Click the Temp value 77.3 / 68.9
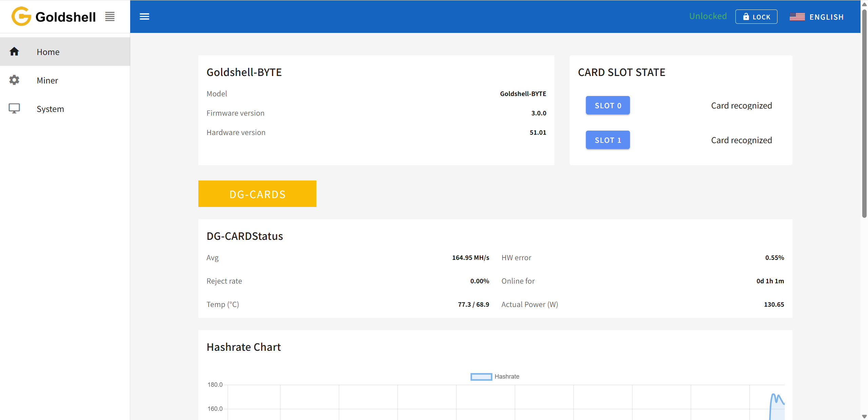 [473, 304]
